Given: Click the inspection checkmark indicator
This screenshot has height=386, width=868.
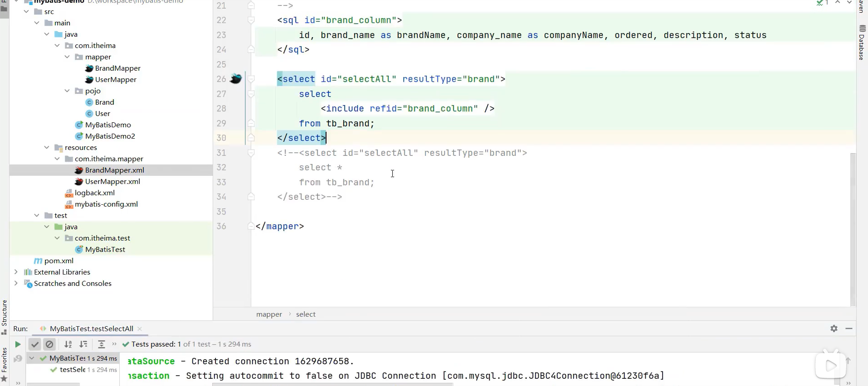Looking at the screenshot, I should [822, 3].
